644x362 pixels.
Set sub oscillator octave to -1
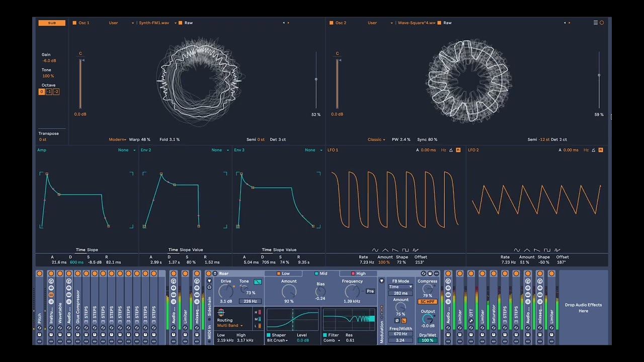pos(49,92)
